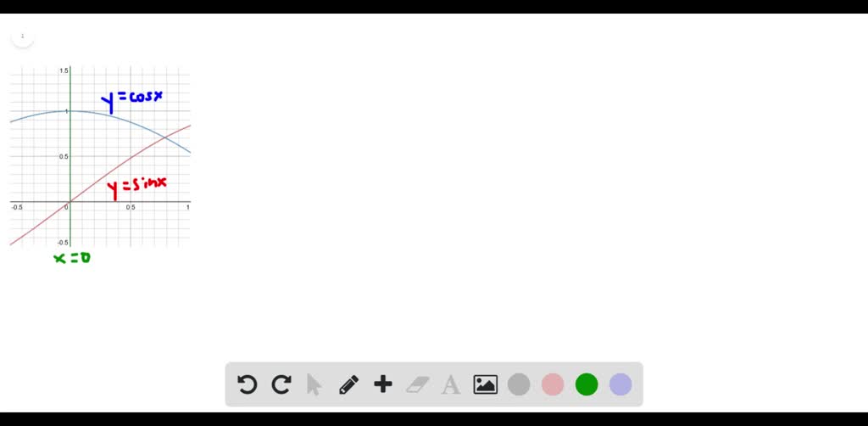Pick the pink color swatch
Image resolution: width=868 pixels, height=426 pixels.
(553, 384)
